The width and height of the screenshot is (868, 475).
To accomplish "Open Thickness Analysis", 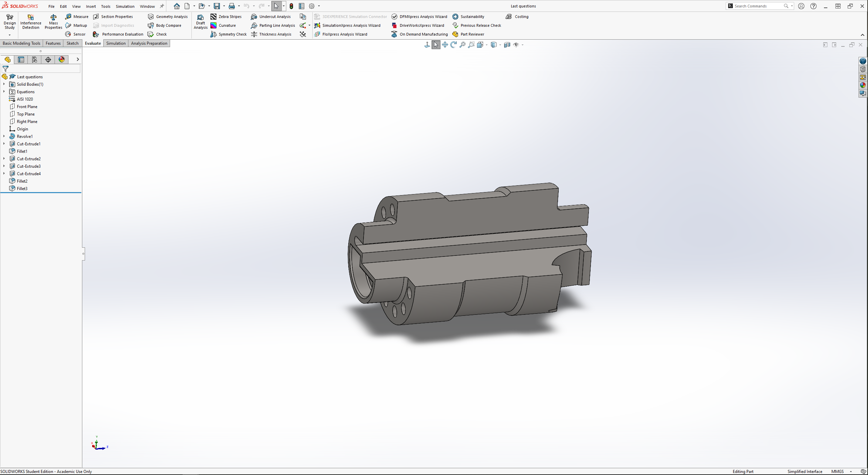I will pos(271,34).
